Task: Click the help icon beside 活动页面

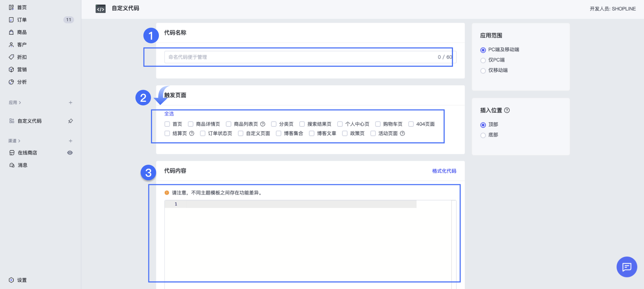Action: 402,134
